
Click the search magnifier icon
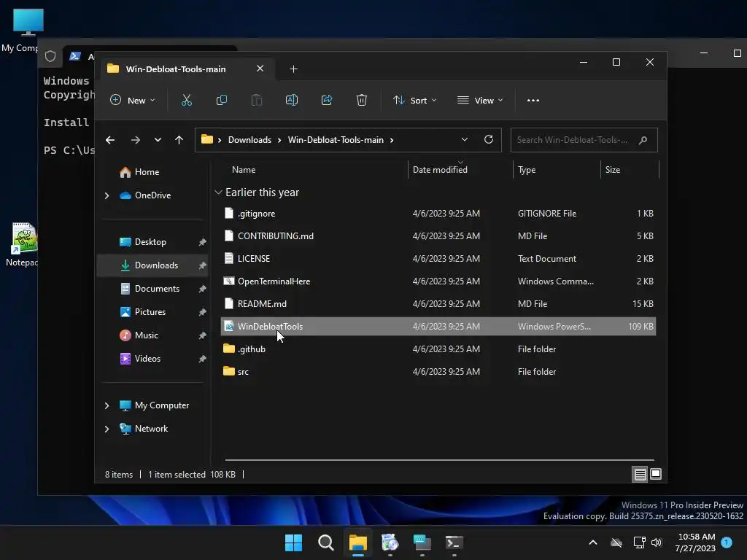point(643,140)
